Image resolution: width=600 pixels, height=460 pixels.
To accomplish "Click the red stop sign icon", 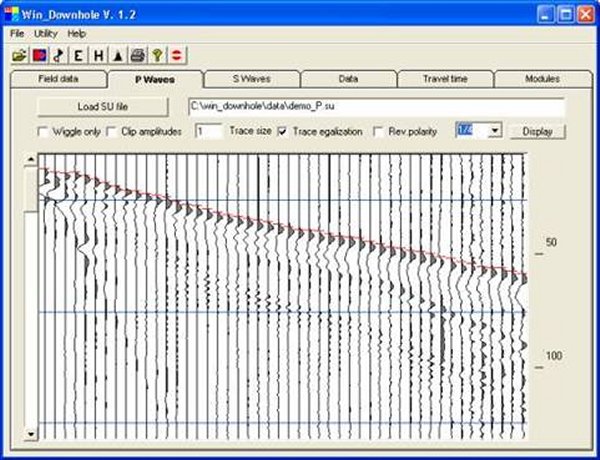I will pyautogui.click(x=176, y=54).
